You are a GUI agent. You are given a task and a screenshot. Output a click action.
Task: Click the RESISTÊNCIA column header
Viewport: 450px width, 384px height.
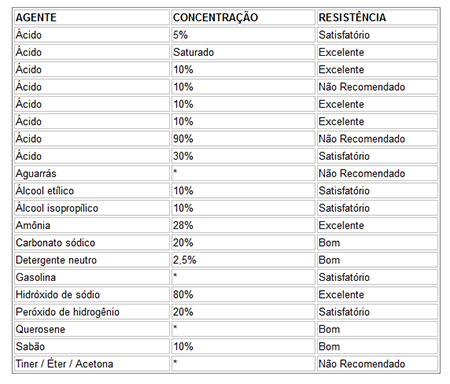click(x=377, y=17)
